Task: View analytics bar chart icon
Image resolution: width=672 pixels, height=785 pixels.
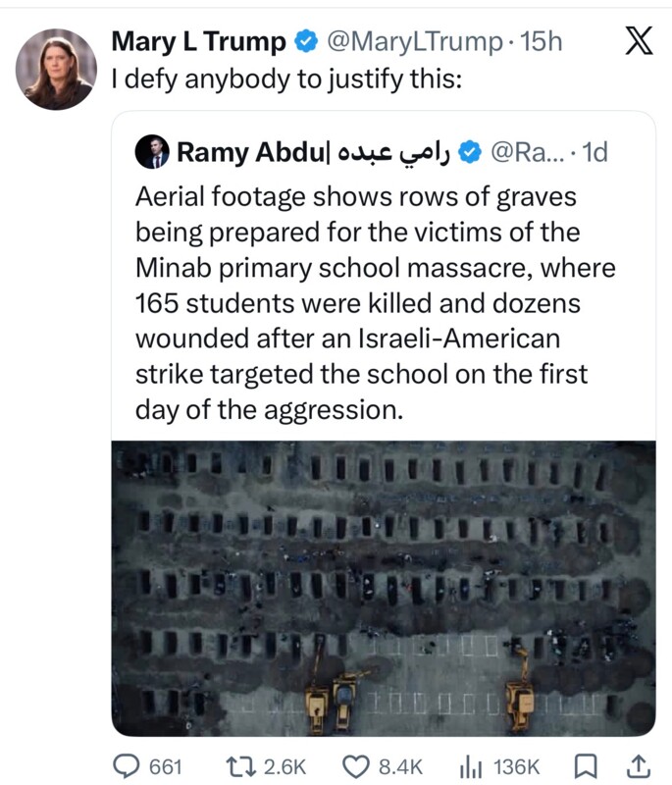Action: click(474, 765)
